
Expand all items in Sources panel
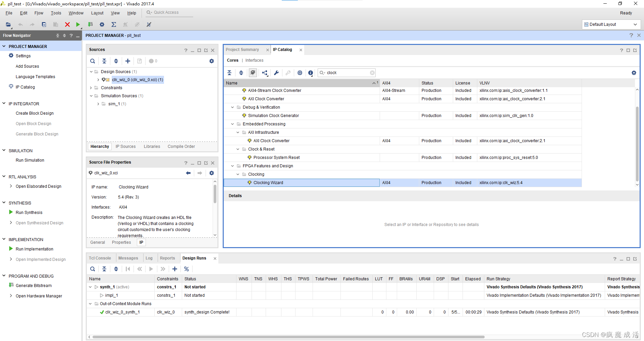click(116, 61)
